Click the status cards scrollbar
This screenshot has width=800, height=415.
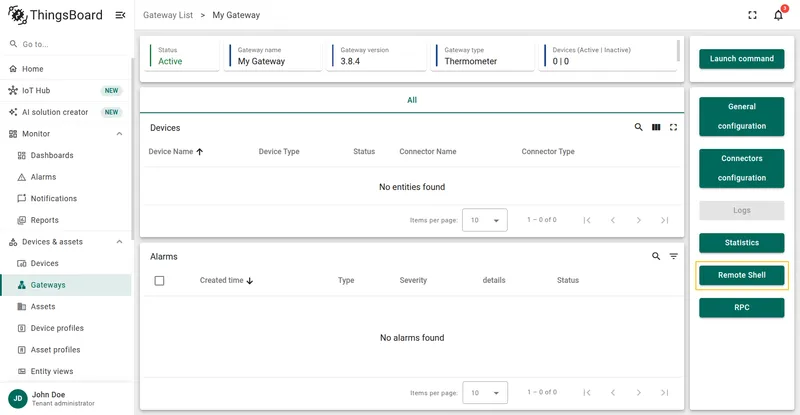click(678, 51)
